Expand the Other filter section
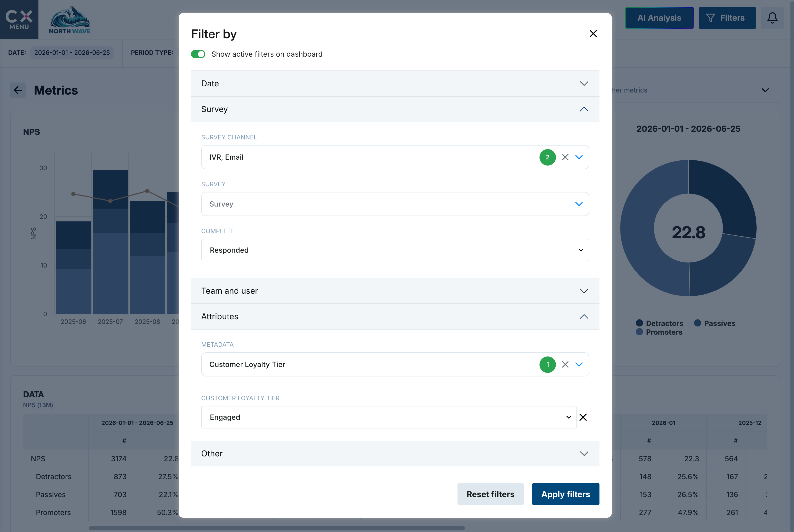The width and height of the screenshot is (794, 532). 395,454
